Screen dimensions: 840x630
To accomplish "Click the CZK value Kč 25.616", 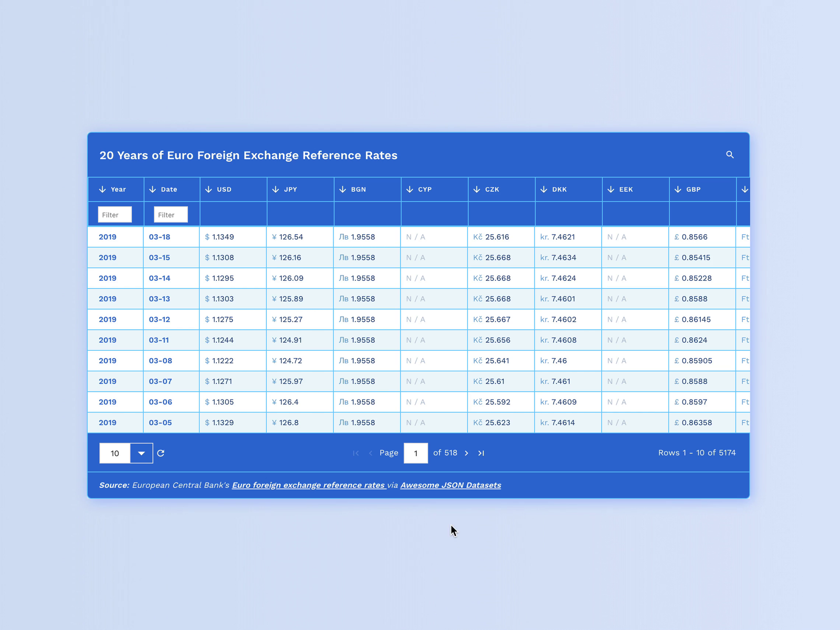I will tap(491, 237).
